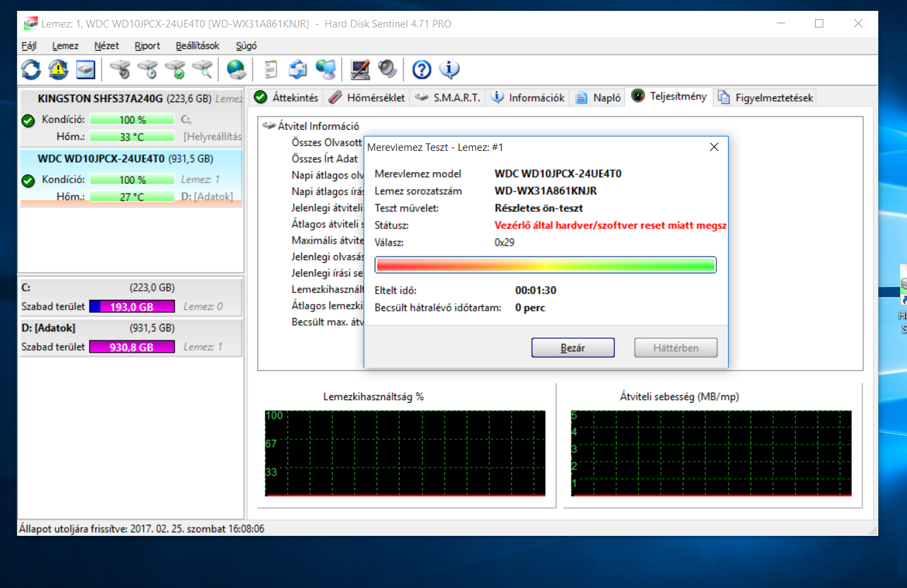Switch to the Figyelmeztetések tab
907x588 pixels.
tap(765, 97)
